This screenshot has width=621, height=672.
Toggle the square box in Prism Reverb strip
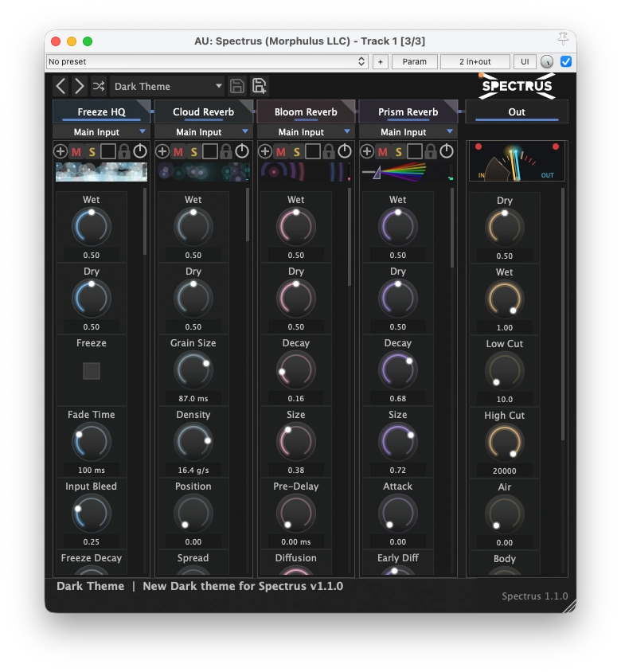415,151
